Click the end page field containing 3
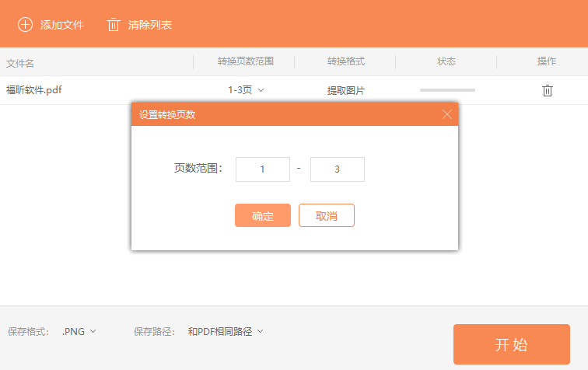 tap(337, 169)
